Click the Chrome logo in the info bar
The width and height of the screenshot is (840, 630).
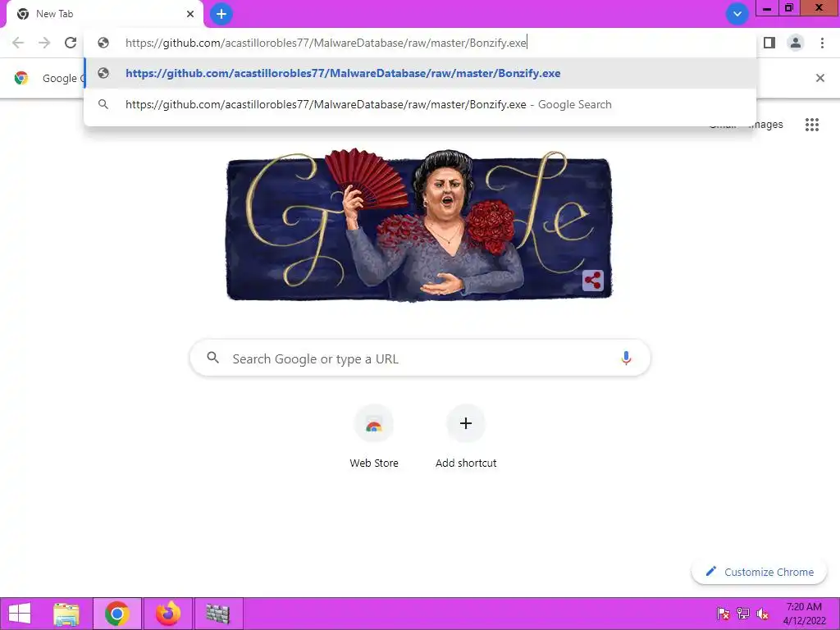coord(21,78)
